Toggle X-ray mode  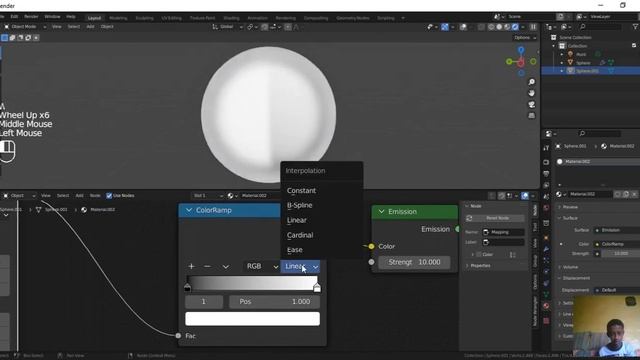tap(482, 27)
